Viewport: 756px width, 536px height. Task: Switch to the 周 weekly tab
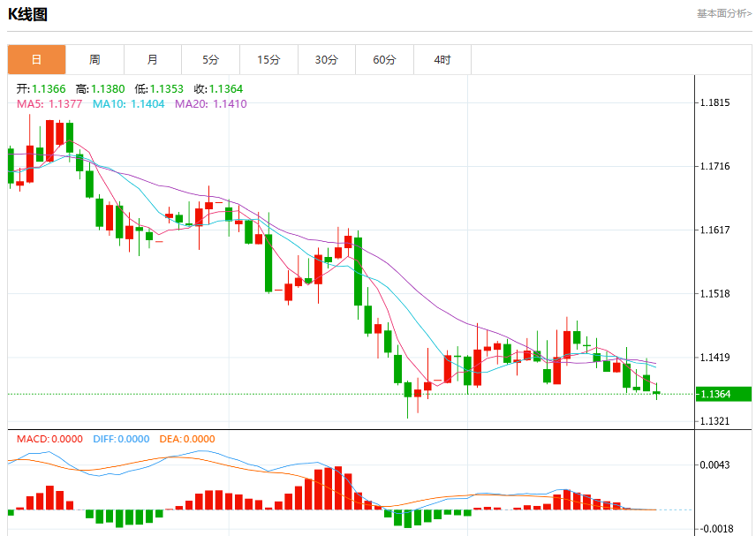94,60
